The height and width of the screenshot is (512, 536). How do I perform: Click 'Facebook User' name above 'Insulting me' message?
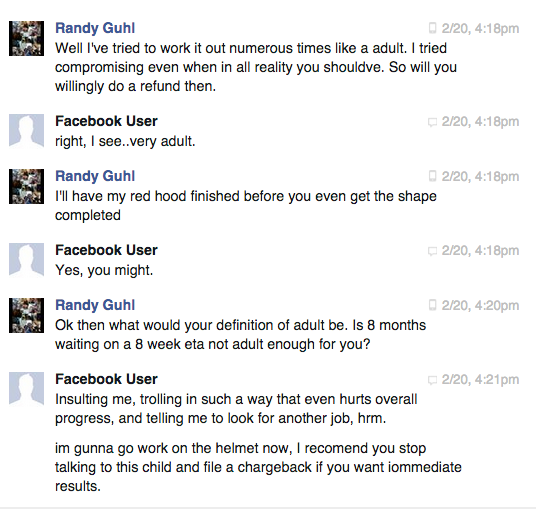click(x=106, y=379)
